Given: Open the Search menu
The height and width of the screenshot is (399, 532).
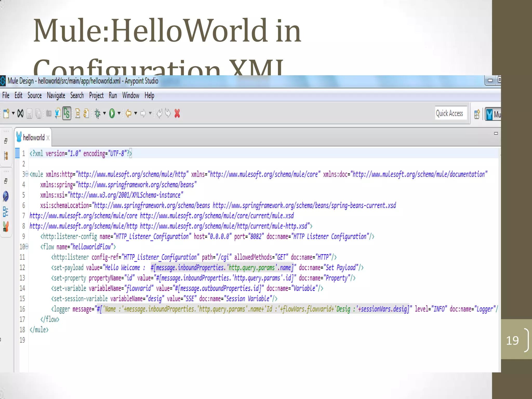Looking at the screenshot, I should click(x=77, y=96).
